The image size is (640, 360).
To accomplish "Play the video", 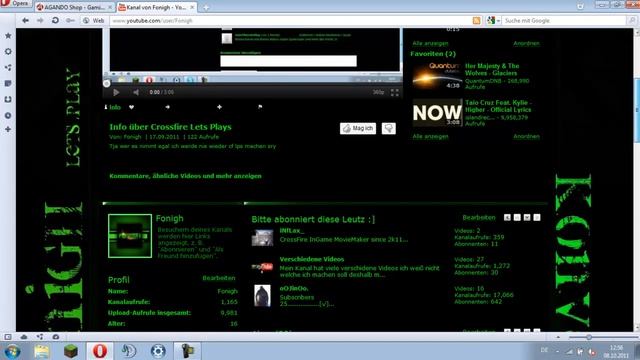I will [116, 93].
